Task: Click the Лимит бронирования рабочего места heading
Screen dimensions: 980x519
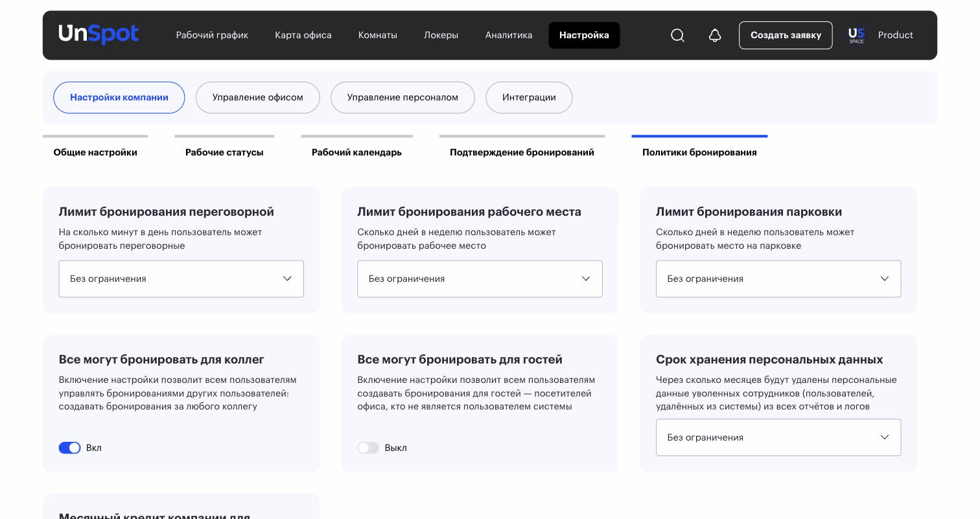Action: (x=469, y=212)
